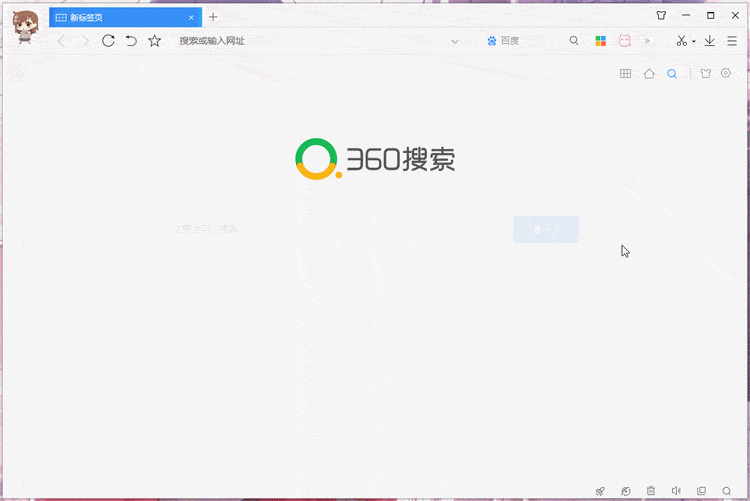Screen dimensions: 750x501
Task: Open page zoom magnifier in status bar
Action: (x=727, y=491)
